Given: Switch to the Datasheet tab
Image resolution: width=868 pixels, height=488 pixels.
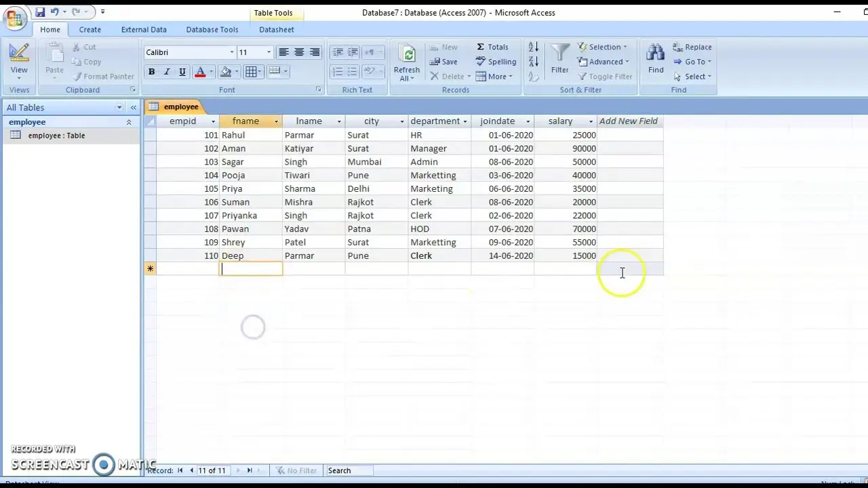Looking at the screenshot, I should (x=277, y=30).
